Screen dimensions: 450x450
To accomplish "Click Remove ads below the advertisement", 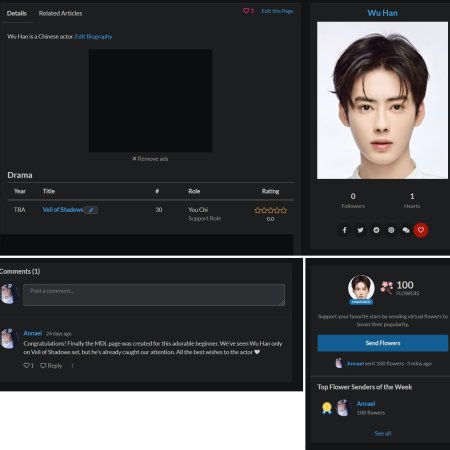I will click(x=150, y=159).
